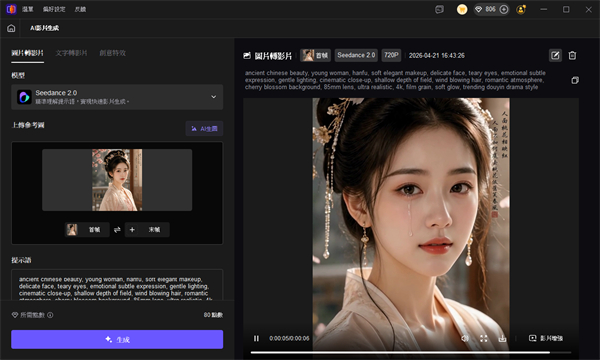This screenshot has width=600, height=360.
Task: Swap first and last frames icon
Action: [x=117, y=230]
